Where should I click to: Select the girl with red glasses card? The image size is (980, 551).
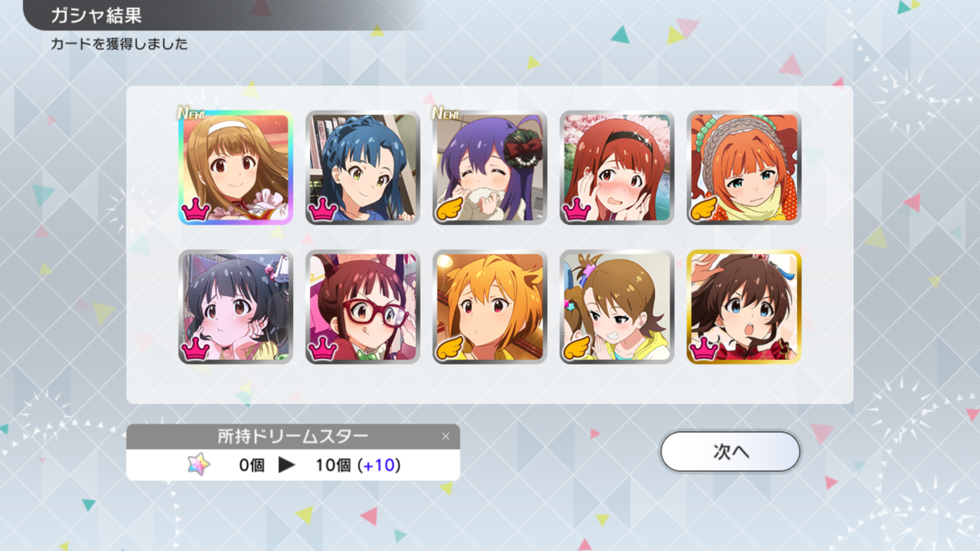tap(363, 307)
